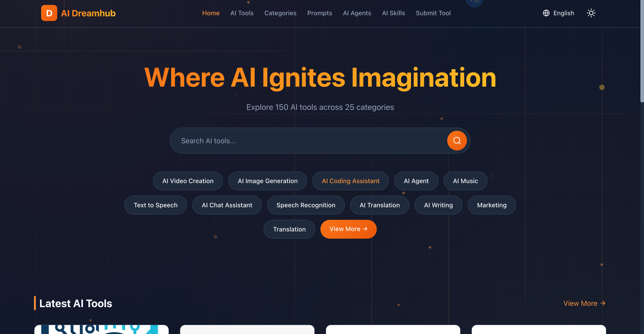Toggle the dark/light theme sun icon
644x334 pixels.
591,13
